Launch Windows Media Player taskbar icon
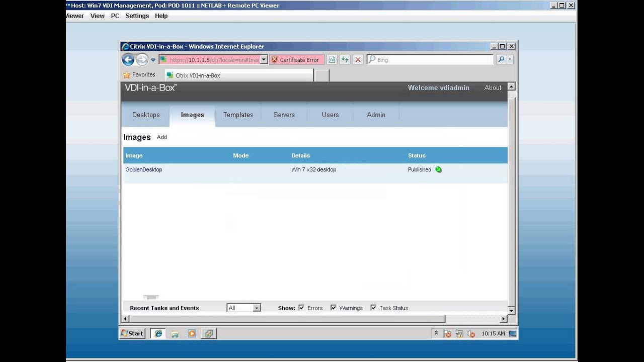The height and width of the screenshot is (362, 644). (192, 333)
